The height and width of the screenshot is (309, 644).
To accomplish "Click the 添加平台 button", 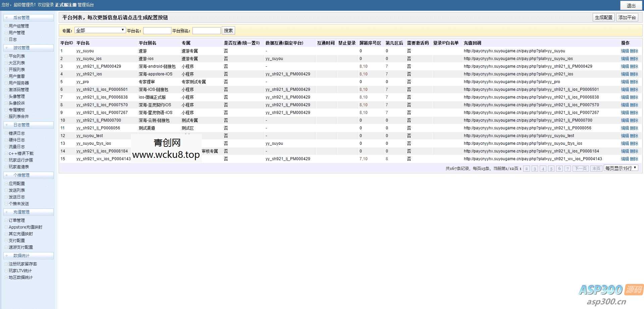I will coord(628,17).
